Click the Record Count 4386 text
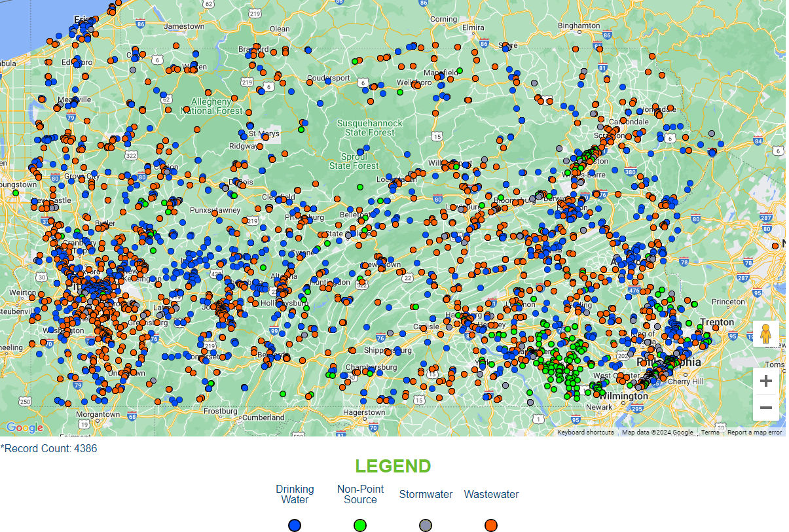The image size is (789, 532). [x=49, y=449]
